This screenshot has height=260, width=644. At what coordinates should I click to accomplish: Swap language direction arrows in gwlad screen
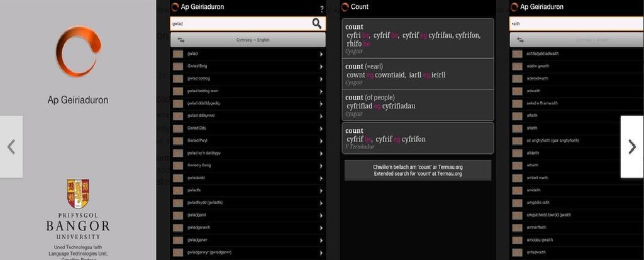tap(181, 40)
